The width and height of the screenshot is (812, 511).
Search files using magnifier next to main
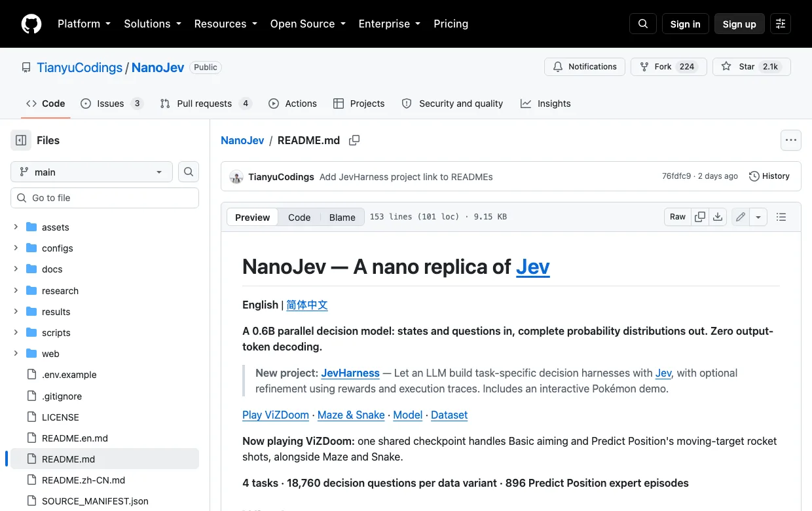click(189, 172)
